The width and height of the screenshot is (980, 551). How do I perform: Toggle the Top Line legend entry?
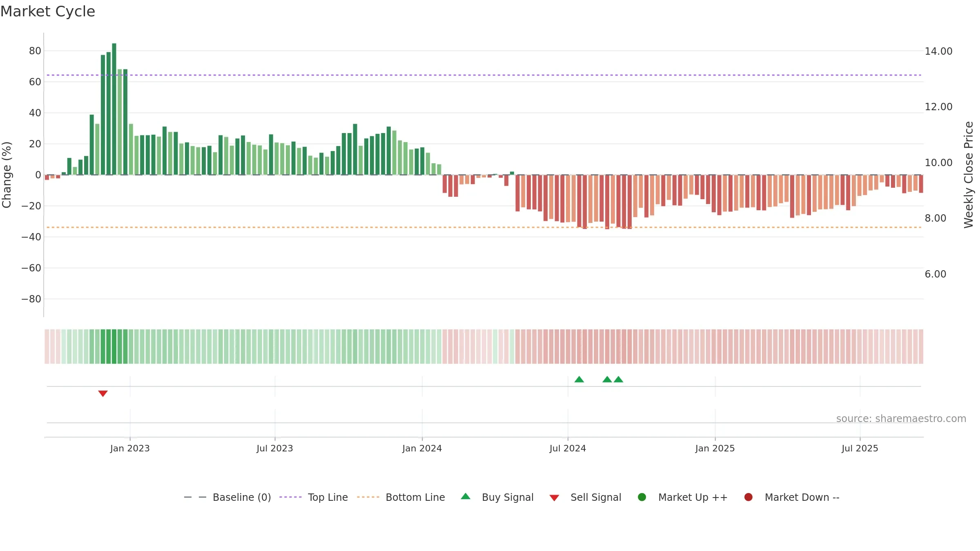tap(314, 497)
